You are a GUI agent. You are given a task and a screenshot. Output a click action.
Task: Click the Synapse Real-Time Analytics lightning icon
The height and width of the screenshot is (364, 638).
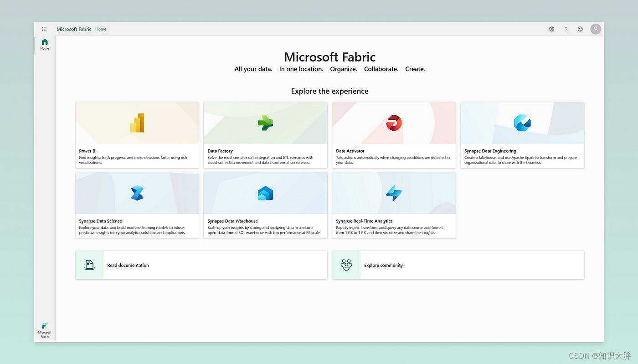pyautogui.click(x=394, y=193)
